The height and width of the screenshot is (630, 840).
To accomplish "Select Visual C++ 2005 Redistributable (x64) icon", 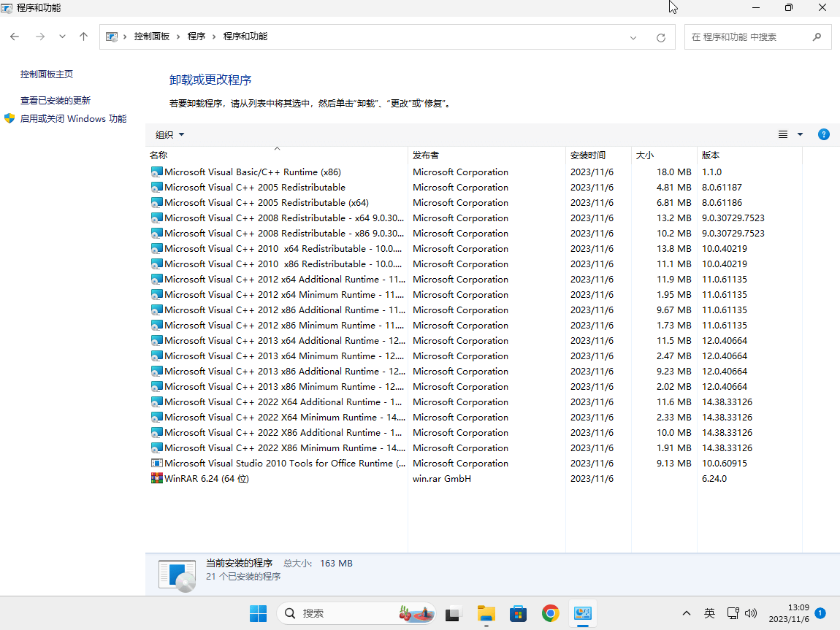I will (x=156, y=202).
